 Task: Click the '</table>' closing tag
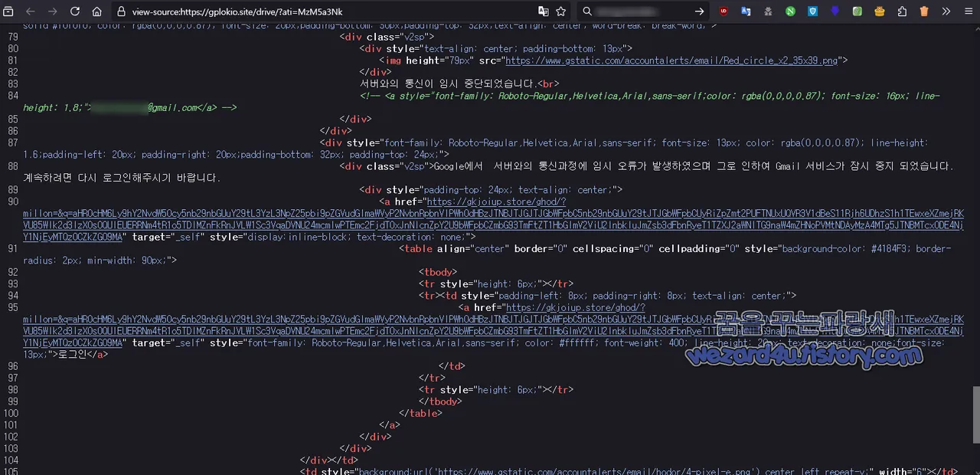coord(420,413)
